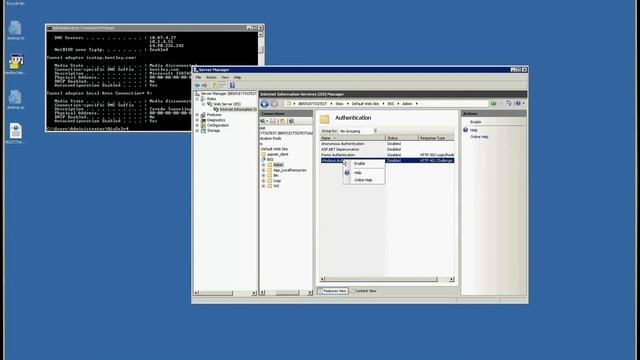Expand the Admin folder in Connections tree

coord(264,165)
